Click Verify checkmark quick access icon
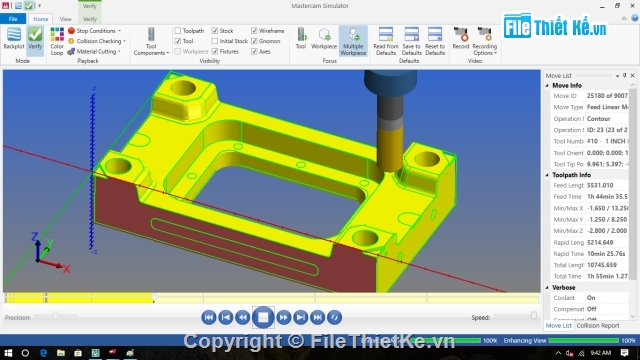The image size is (640, 360). click(x=29, y=6)
